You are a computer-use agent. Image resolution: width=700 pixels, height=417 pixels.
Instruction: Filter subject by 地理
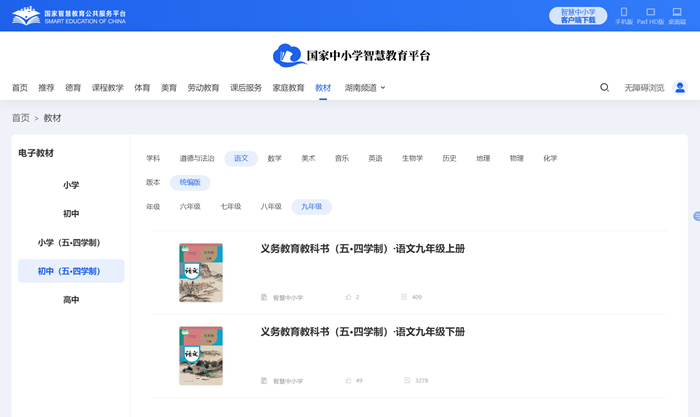coord(483,158)
